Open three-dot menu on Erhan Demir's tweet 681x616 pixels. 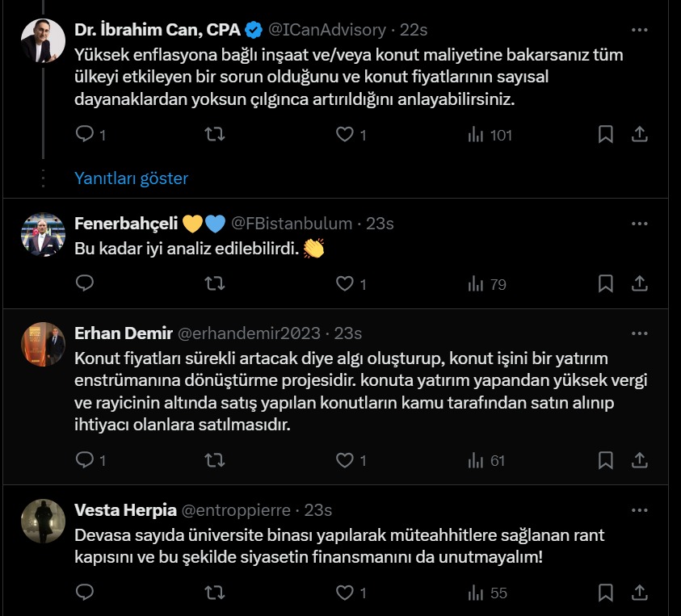(x=639, y=333)
